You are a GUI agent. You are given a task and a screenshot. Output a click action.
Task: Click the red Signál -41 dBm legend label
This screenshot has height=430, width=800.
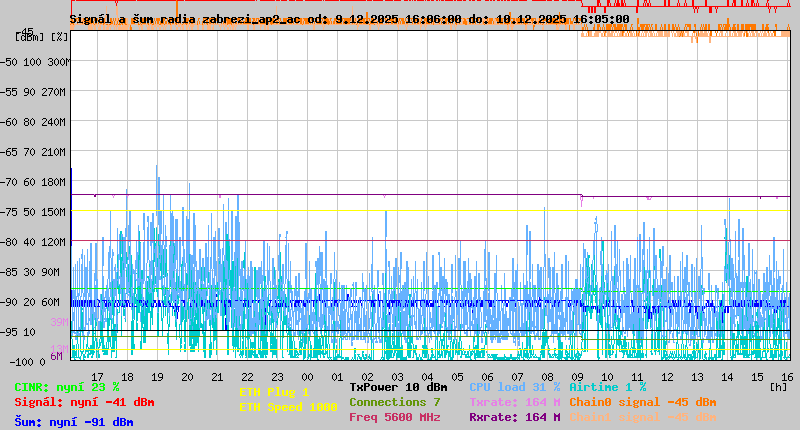pyautogui.click(x=84, y=402)
